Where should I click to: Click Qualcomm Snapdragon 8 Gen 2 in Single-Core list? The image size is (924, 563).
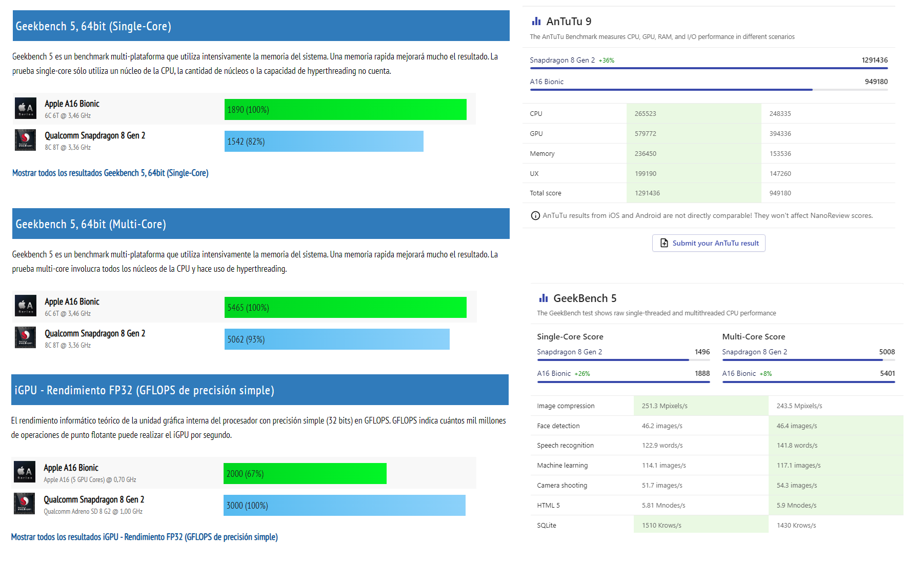coord(95,135)
